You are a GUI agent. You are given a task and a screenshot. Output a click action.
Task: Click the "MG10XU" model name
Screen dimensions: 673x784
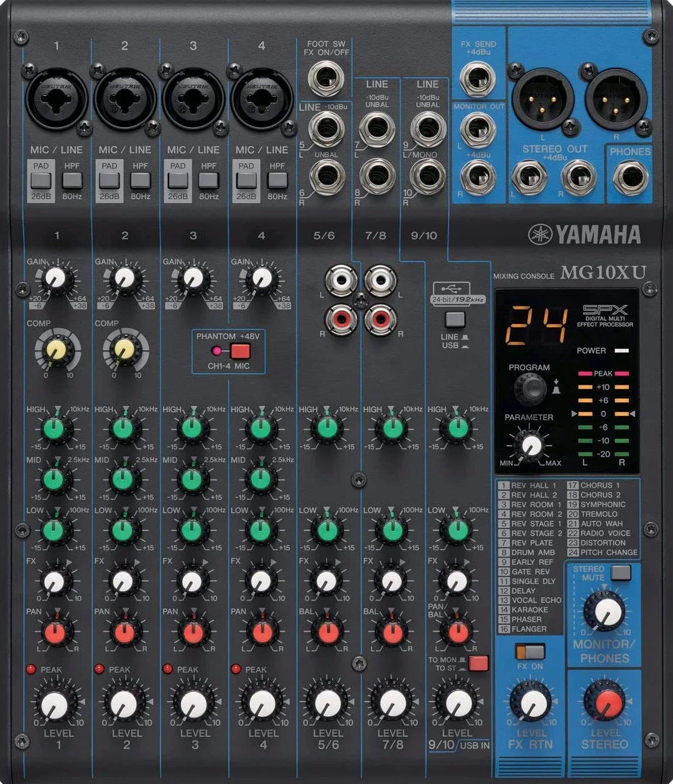click(x=603, y=272)
